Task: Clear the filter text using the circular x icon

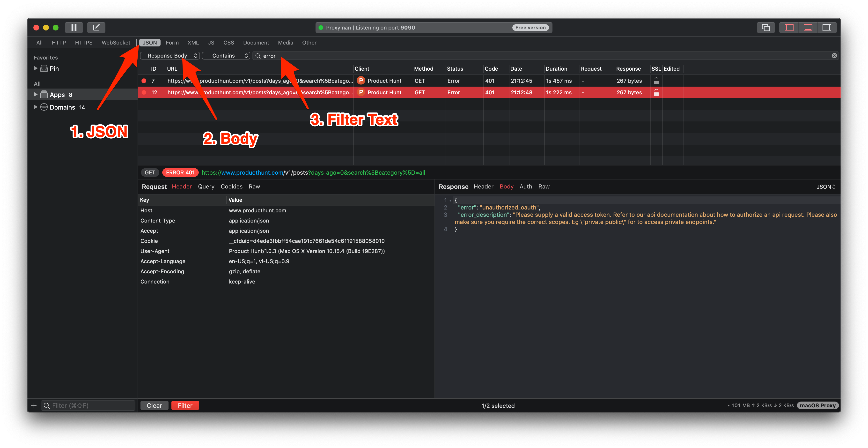Action: click(834, 56)
